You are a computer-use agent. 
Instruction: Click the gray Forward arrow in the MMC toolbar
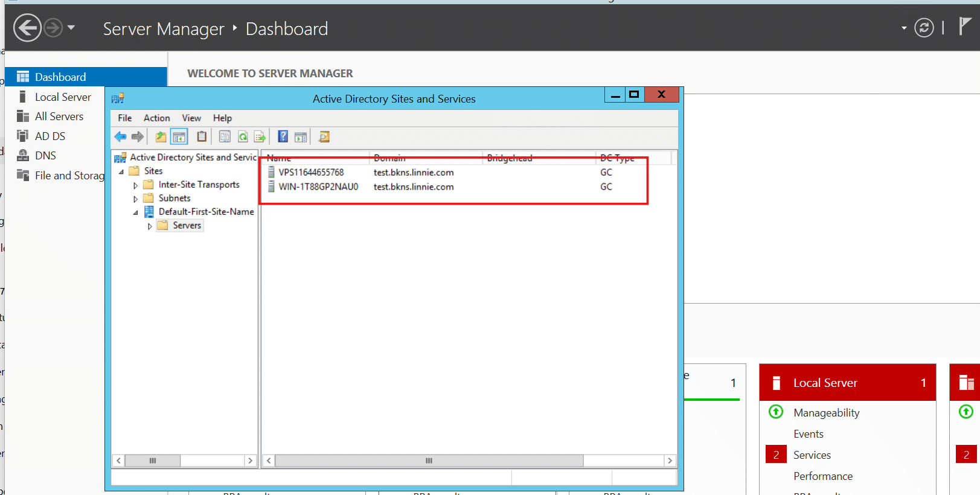[x=138, y=137]
